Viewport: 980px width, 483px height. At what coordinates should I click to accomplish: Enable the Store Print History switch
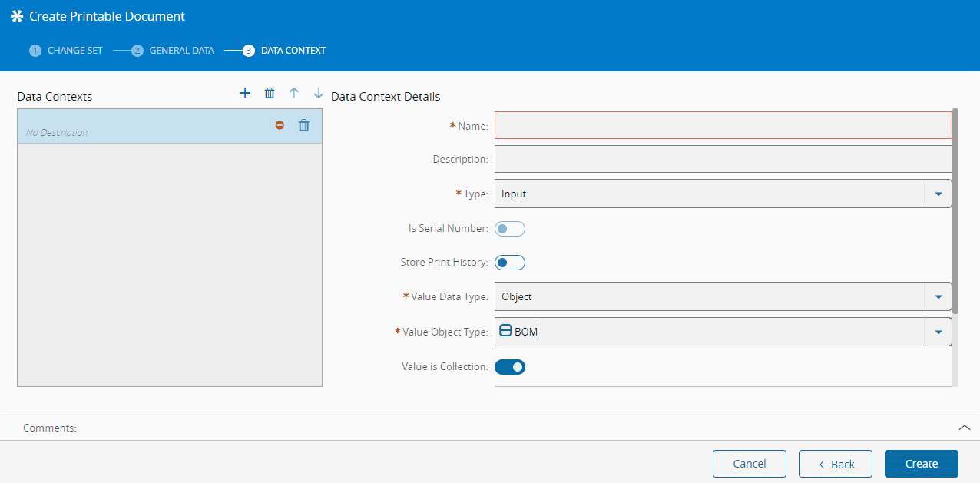(509, 263)
